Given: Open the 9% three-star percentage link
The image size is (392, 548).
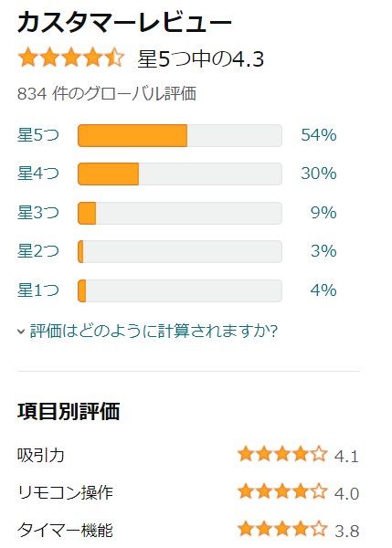Looking at the screenshot, I should [x=323, y=213].
